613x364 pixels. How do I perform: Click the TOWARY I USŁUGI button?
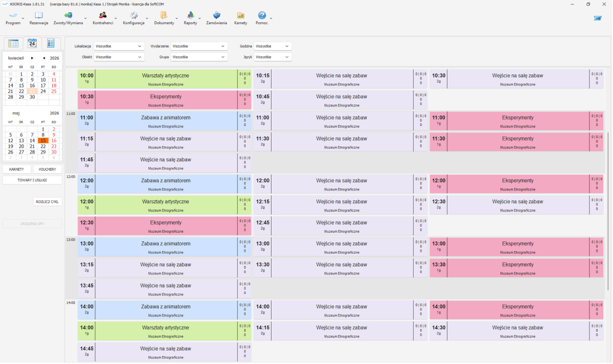click(32, 180)
